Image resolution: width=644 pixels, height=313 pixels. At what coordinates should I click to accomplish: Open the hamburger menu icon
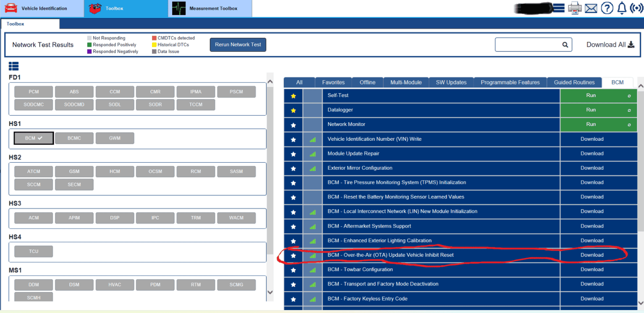click(558, 8)
